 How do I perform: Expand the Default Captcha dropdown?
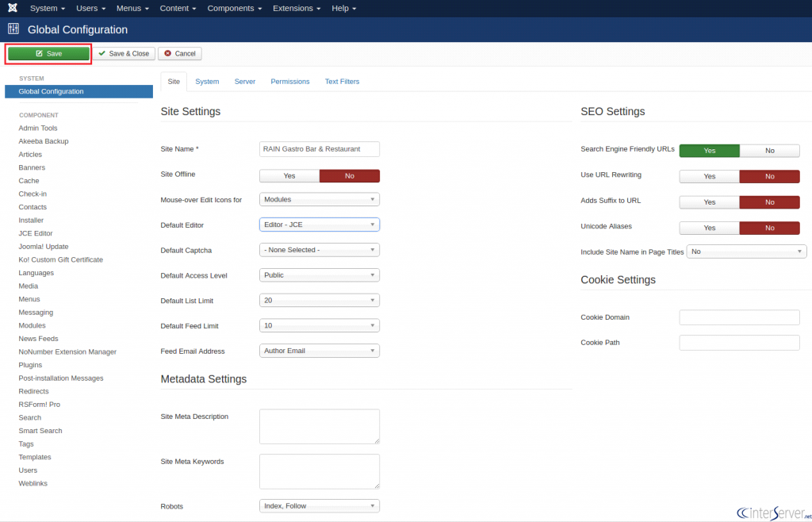[320, 250]
